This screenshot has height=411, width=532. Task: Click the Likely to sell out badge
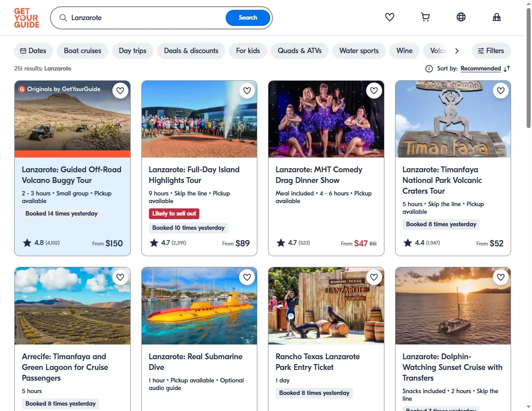pos(174,213)
